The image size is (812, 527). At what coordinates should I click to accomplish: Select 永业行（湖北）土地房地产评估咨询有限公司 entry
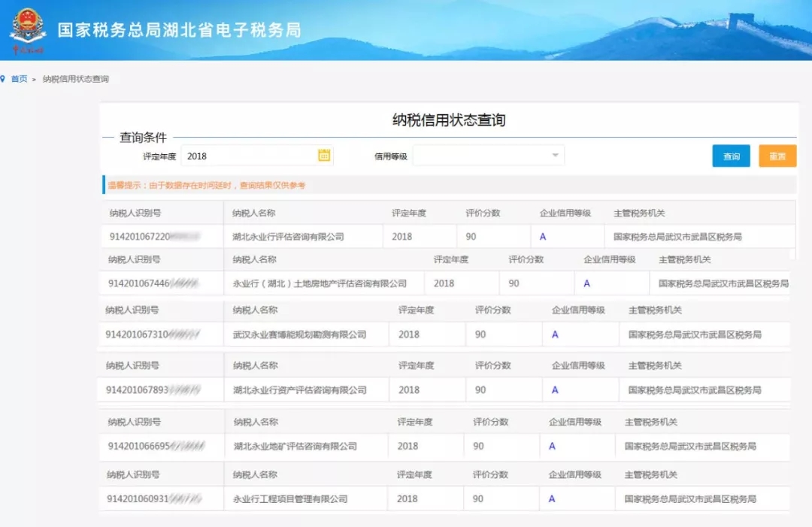coord(320,284)
